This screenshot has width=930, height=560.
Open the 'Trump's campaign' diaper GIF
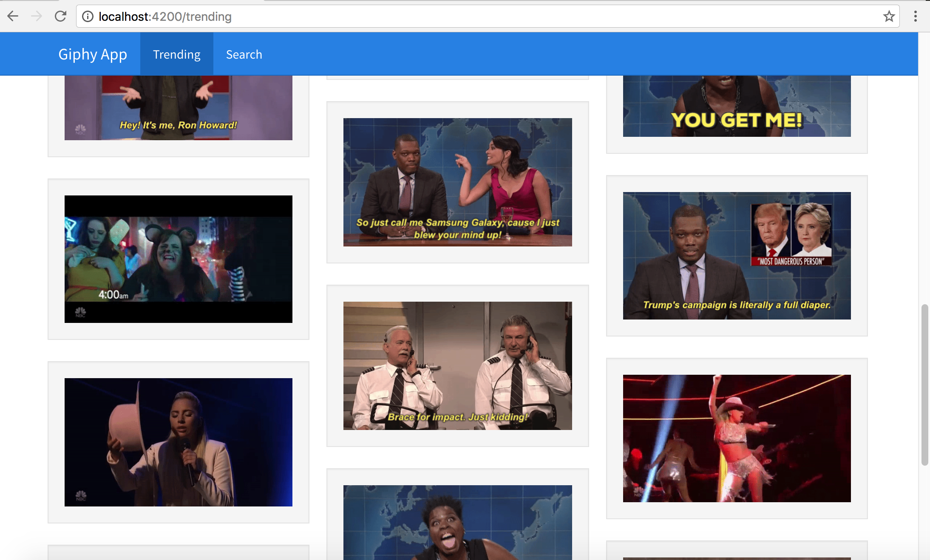(737, 256)
